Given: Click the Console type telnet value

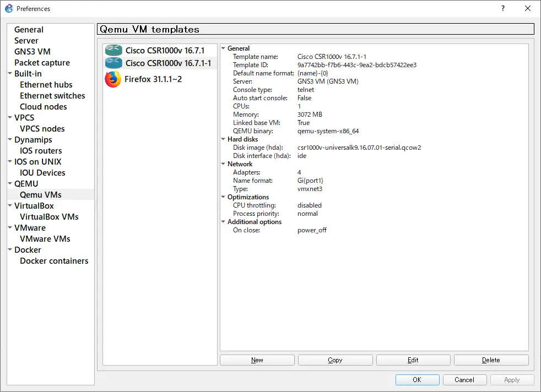Looking at the screenshot, I should pos(306,90).
